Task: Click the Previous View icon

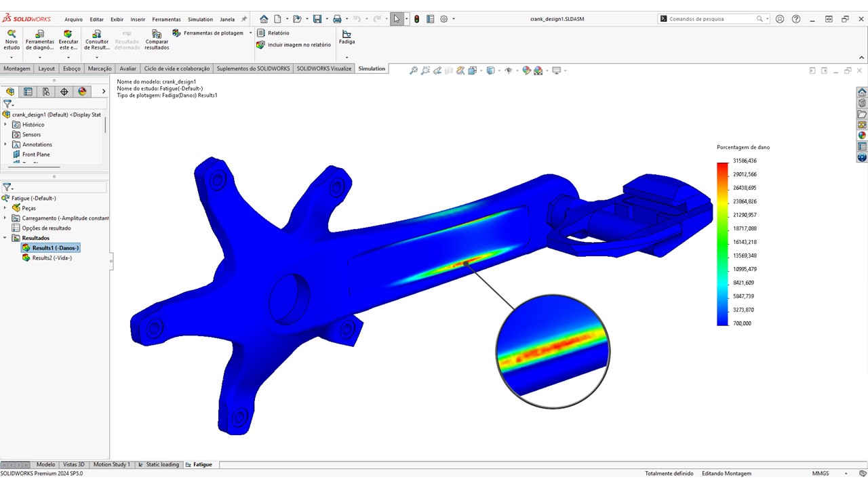Action: 437,70
